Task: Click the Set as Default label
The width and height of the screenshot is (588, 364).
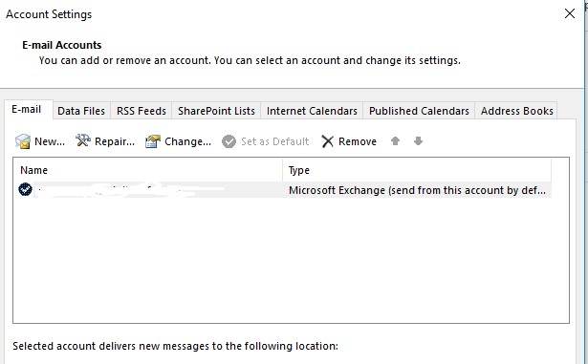Action: pyautogui.click(x=274, y=141)
